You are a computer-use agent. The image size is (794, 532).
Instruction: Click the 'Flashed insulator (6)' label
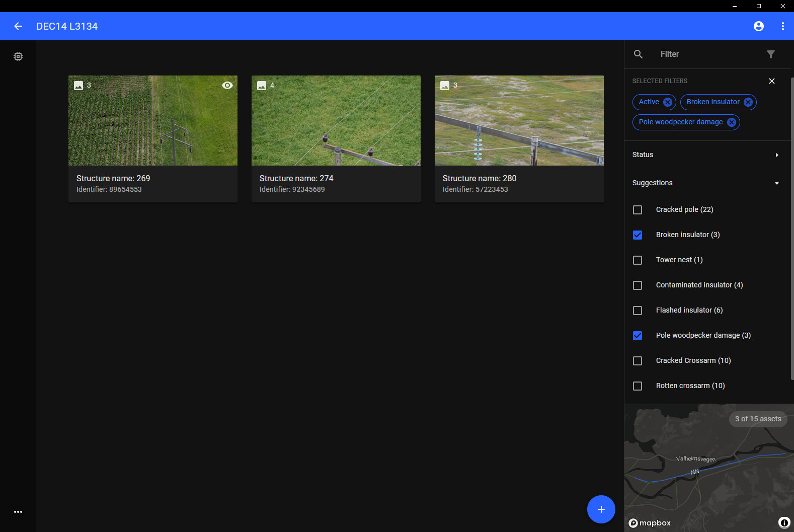(689, 310)
